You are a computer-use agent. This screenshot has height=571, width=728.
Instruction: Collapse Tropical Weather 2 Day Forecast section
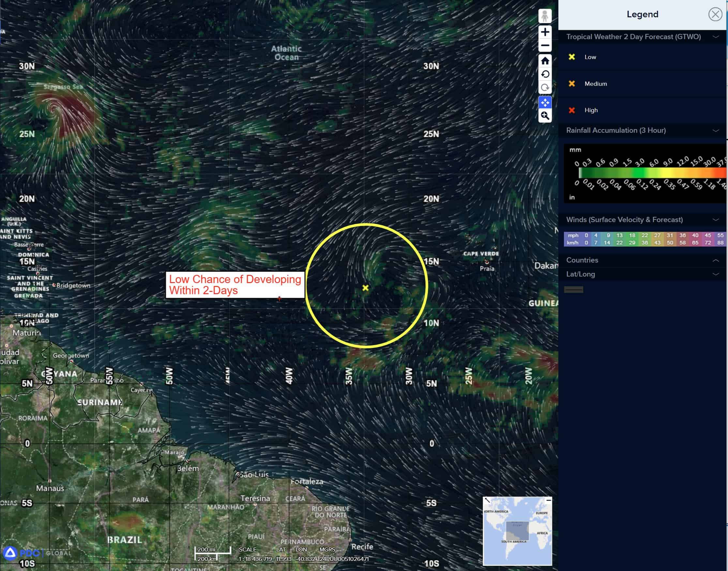pyautogui.click(x=716, y=37)
